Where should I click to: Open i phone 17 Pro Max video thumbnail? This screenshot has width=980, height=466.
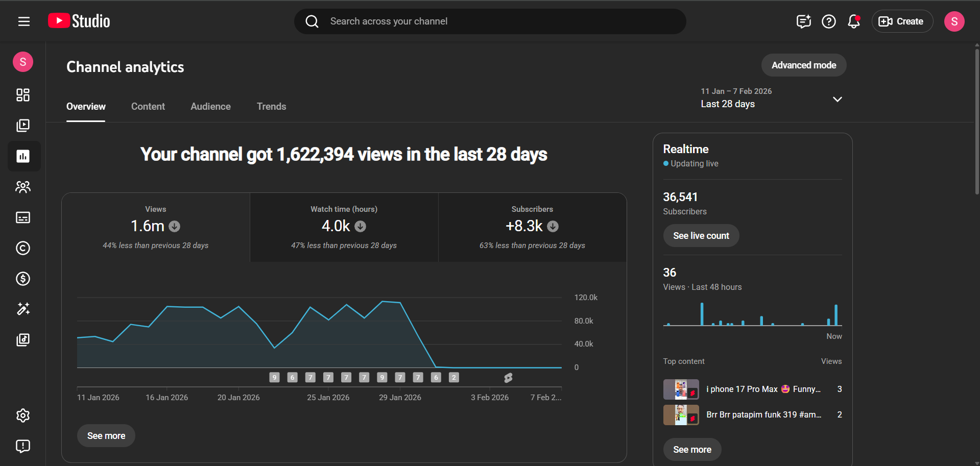[681, 389]
